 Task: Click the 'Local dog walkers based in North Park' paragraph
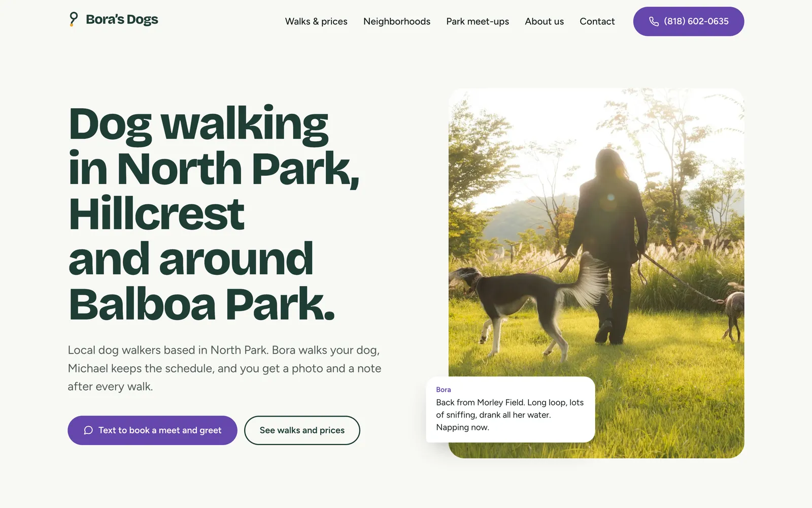tap(224, 368)
